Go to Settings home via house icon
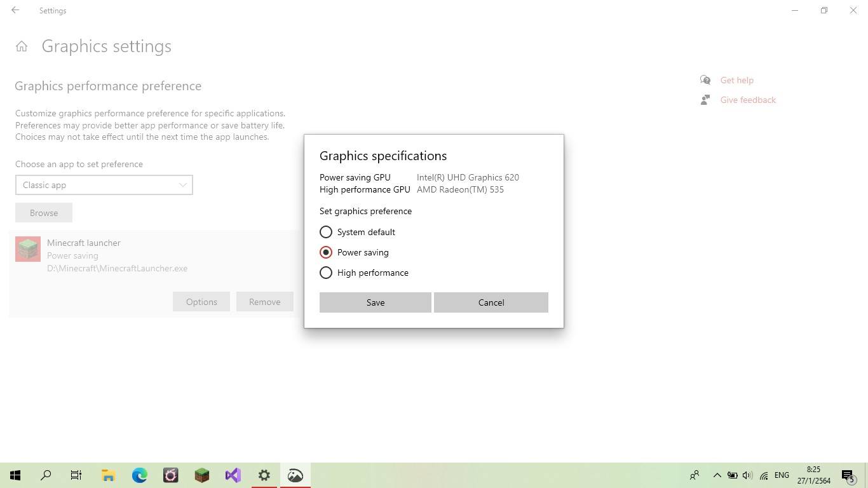 (22, 46)
